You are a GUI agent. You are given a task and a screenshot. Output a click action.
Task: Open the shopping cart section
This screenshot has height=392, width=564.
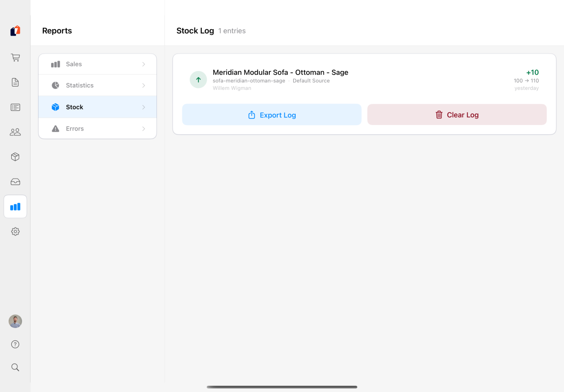[x=15, y=58]
